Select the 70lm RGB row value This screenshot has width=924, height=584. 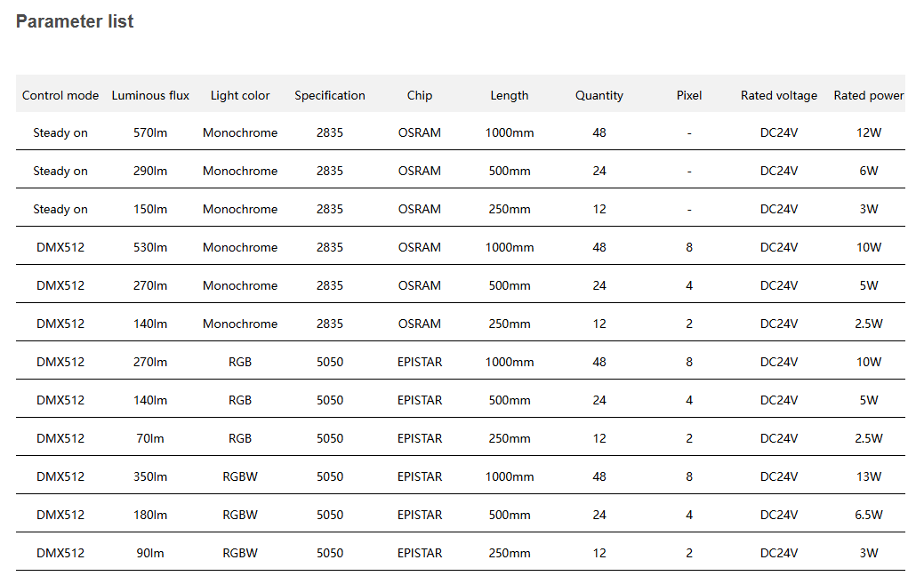150,439
